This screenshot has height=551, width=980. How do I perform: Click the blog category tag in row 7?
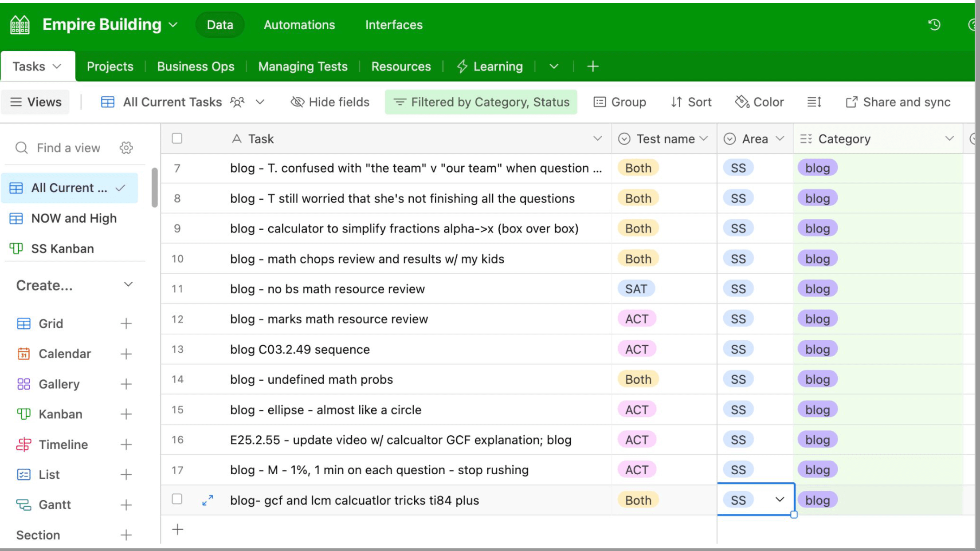click(x=817, y=168)
